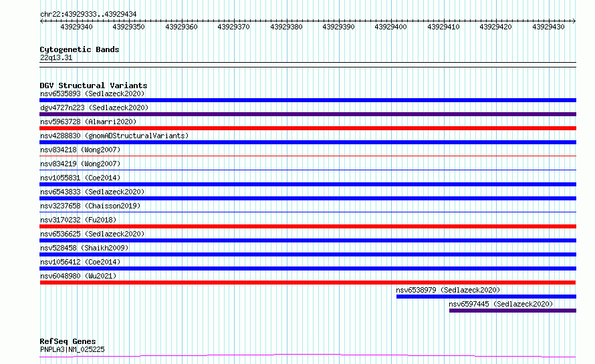Image resolution: width=595 pixels, height=364 pixels.
Task: Open the PNPLA3|NM_025225 gene label
Action: (x=72, y=349)
